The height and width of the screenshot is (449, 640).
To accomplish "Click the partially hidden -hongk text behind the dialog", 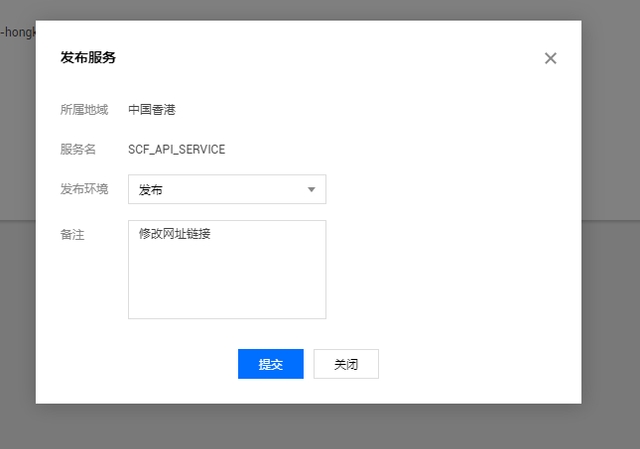I will [17, 32].
